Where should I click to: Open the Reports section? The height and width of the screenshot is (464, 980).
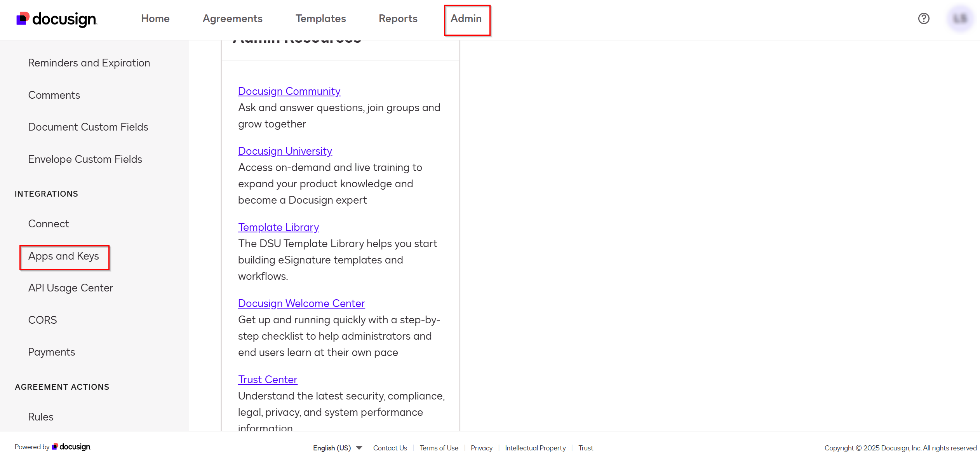coord(398,18)
